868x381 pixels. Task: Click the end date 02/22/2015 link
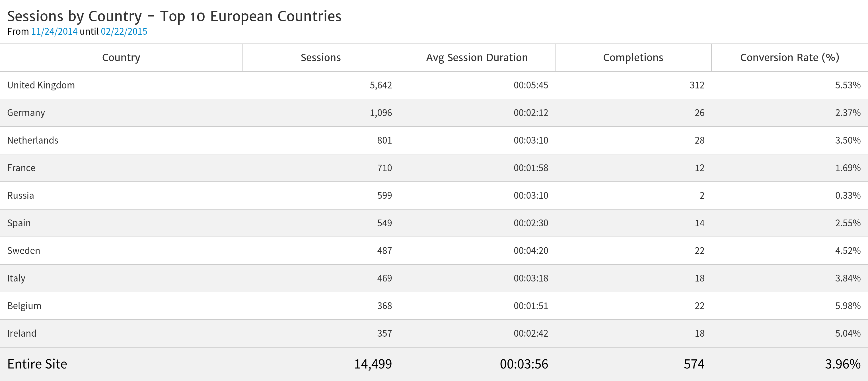pyautogui.click(x=124, y=32)
